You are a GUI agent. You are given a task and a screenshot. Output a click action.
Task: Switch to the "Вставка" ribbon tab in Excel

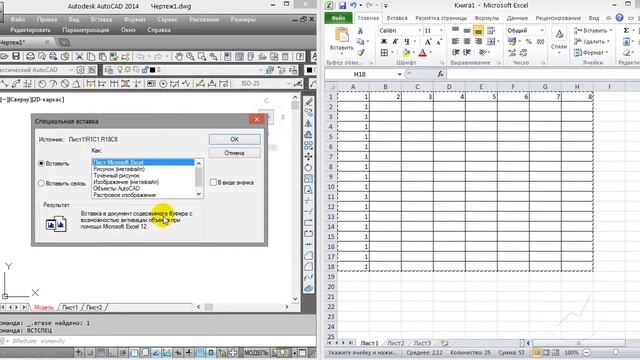tap(397, 18)
